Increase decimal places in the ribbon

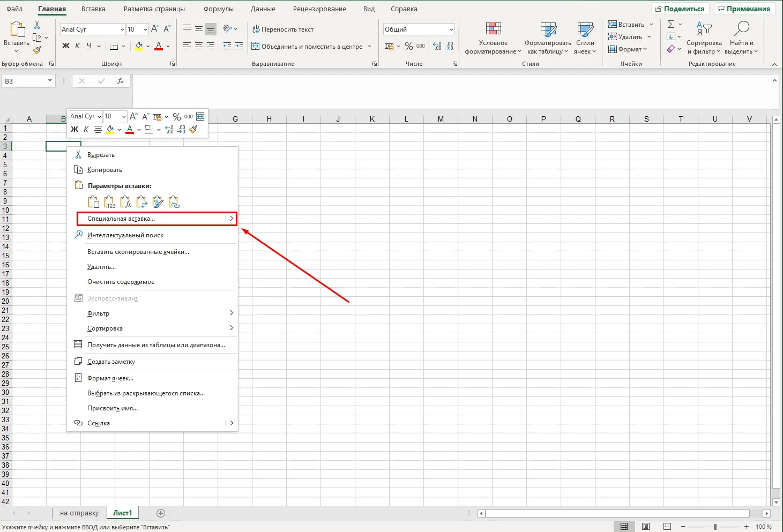click(x=437, y=47)
